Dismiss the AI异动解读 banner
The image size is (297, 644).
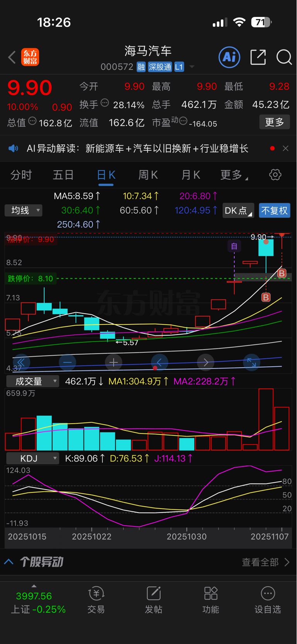coord(285,149)
